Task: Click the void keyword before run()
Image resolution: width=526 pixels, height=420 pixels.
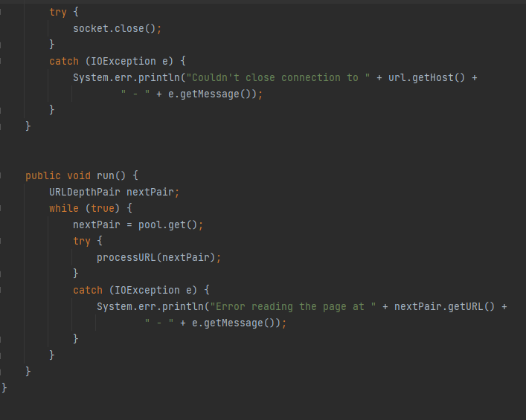Action: pos(79,175)
